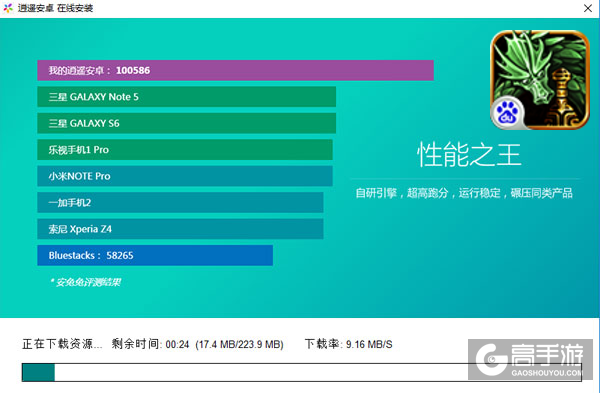Click the 性能之王 heading
Viewport: 600px width, 393px height.
click(469, 155)
